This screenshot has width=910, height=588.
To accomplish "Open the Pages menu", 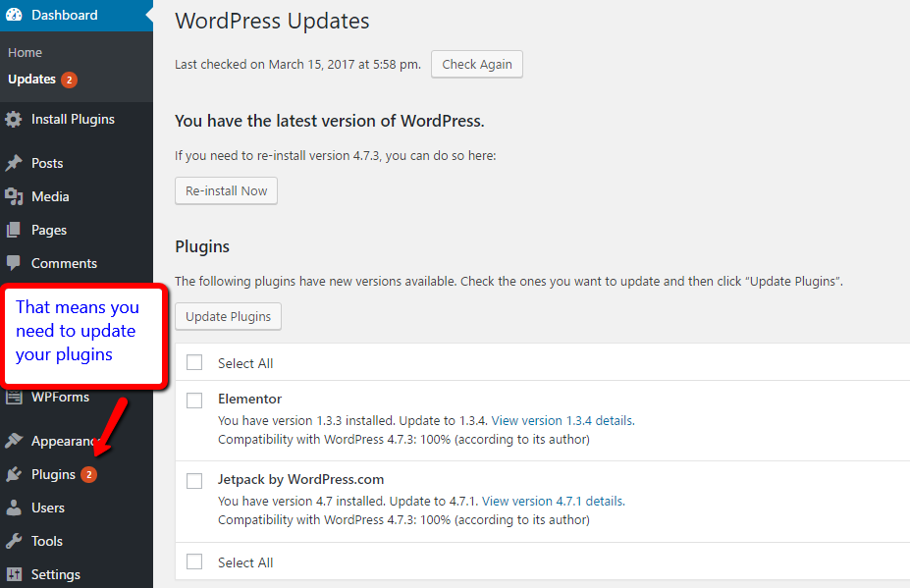I will [x=77, y=231].
